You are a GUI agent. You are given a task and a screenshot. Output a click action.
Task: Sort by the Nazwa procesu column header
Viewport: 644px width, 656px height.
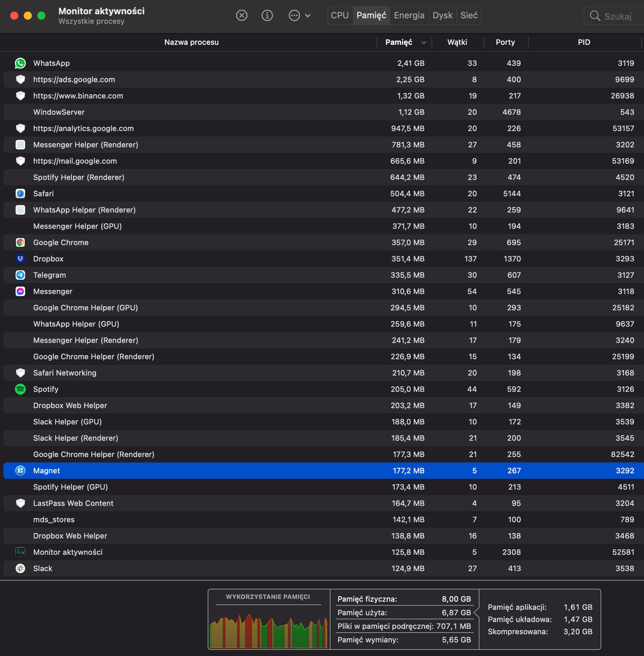(x=191, y=42)
